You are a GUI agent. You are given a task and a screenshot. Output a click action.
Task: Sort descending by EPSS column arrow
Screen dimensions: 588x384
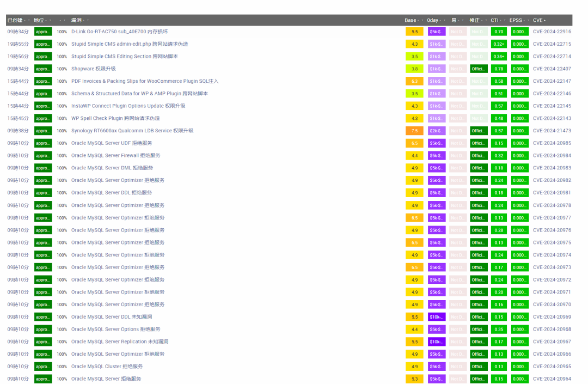[528, 20]
